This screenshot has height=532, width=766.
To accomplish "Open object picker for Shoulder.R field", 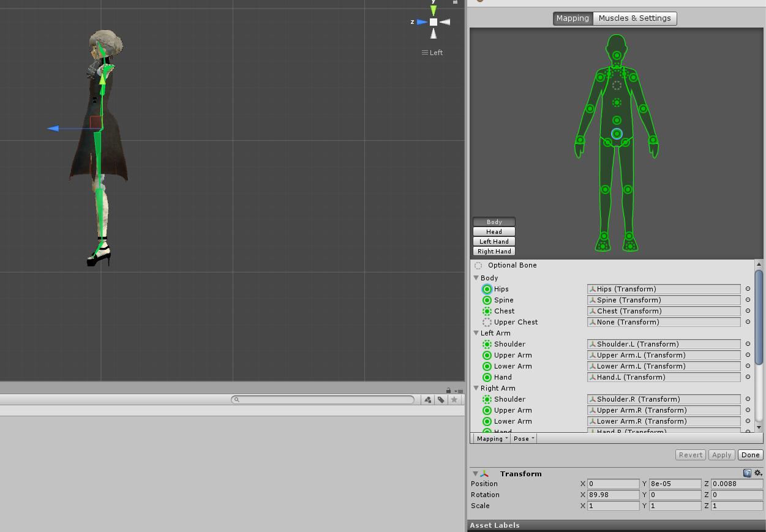I will pyautogui.click(x=748, y=399).
